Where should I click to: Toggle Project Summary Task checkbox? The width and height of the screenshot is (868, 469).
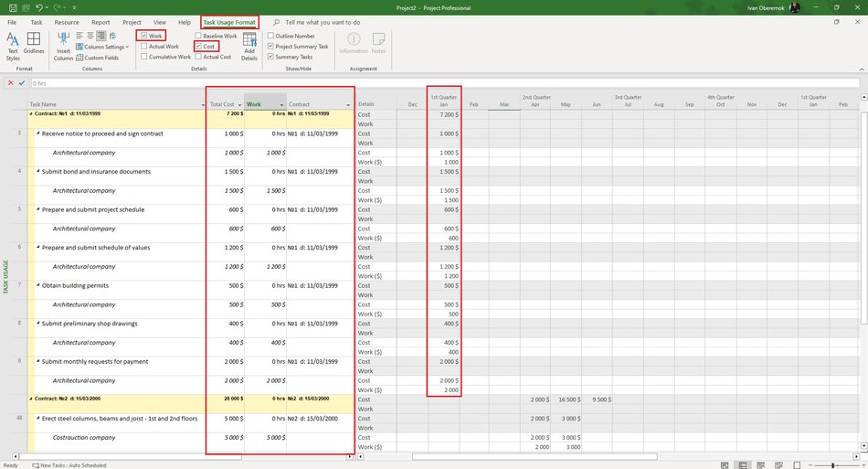tap(270, 47)
